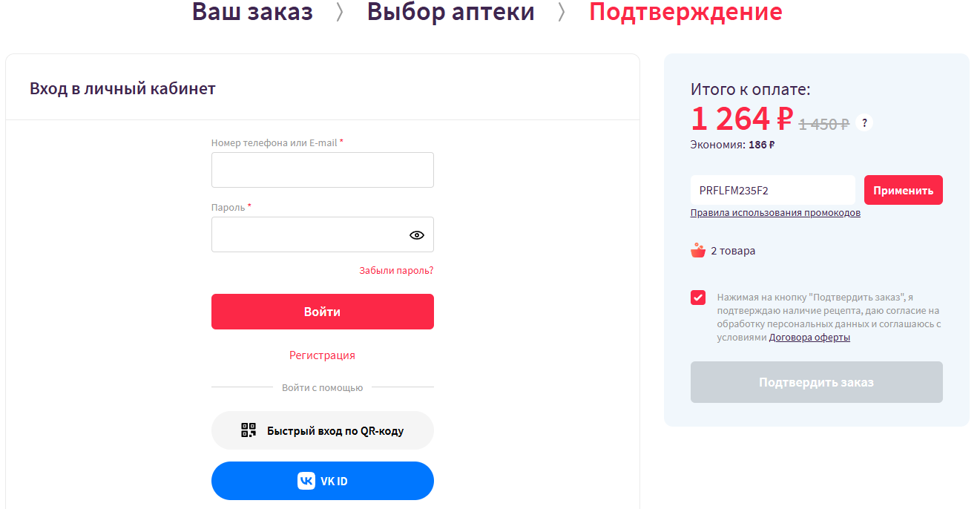
Task: Uncheck the order agreement checkbox
Action: (698, 298)
